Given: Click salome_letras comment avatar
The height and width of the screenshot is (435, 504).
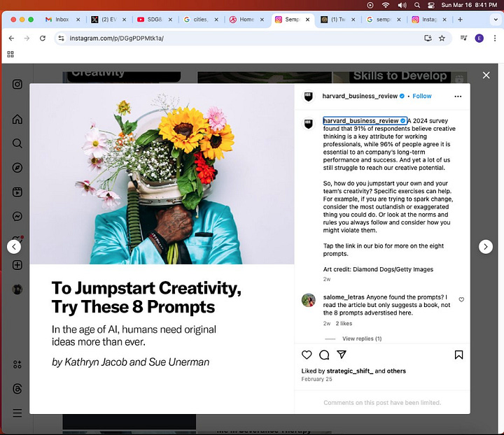Looking at the screenshot, I should [x=308, y=300].
